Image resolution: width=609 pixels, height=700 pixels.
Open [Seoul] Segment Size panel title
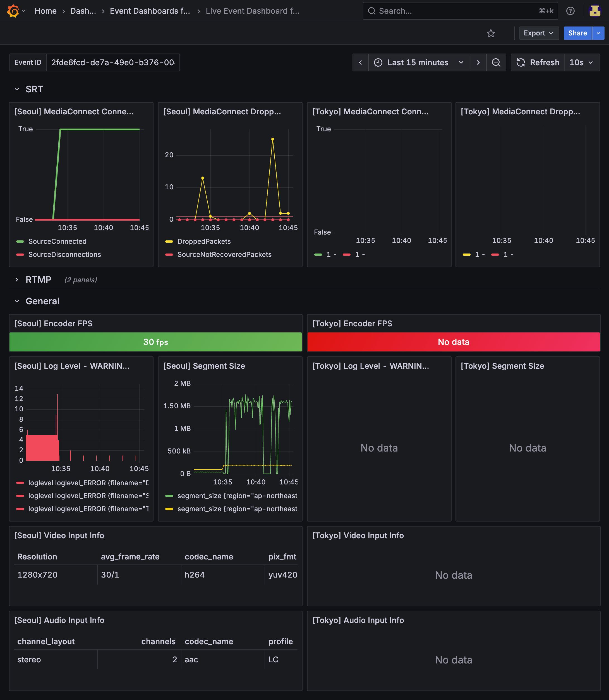click(204, 366)
